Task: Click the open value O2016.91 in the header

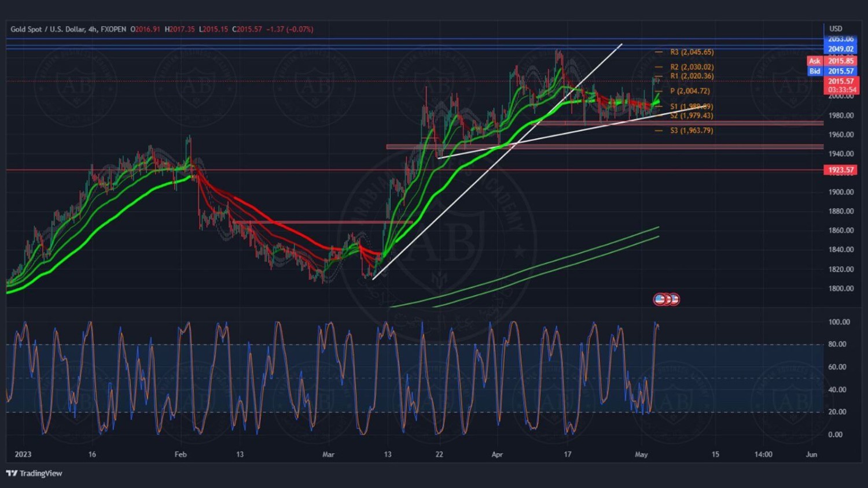Action: pos(145,29)
